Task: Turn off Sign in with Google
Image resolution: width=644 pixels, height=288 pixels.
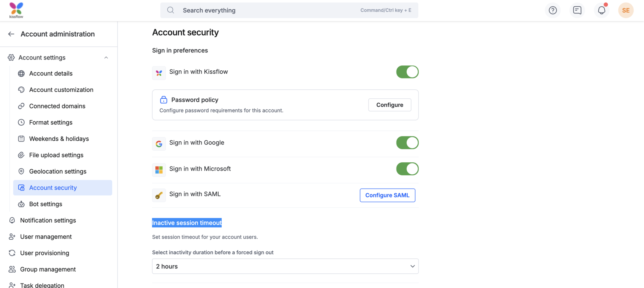Action: click(x=407, y=143)
